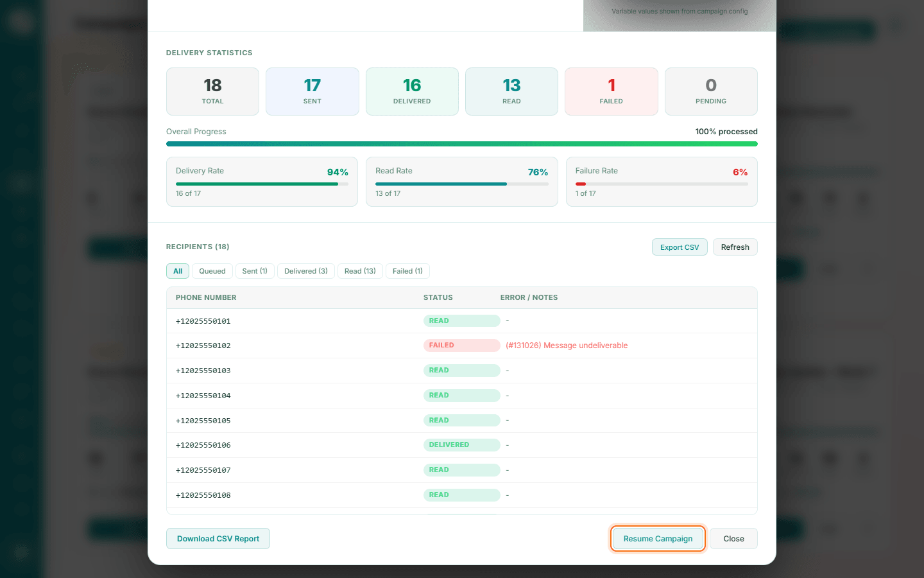Click the FAILED status badge

pyautogui.click(x=461, y=346)
